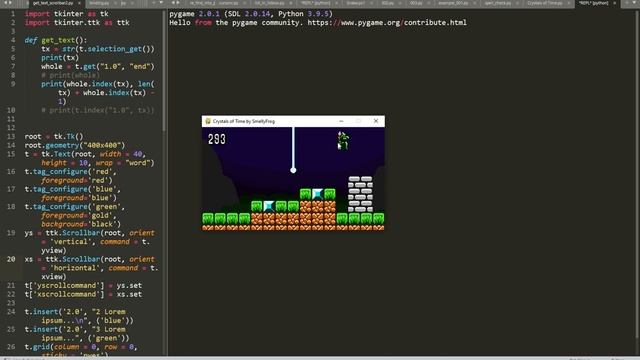640x360 pixels.
Task: Close the *REPL* [python] tab
Action: point(615,3)
